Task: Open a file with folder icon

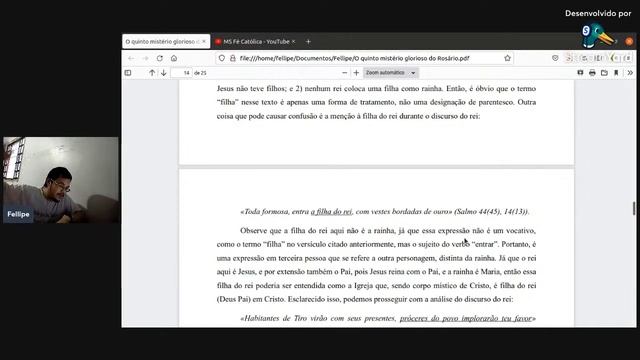Action: point(604,73)
